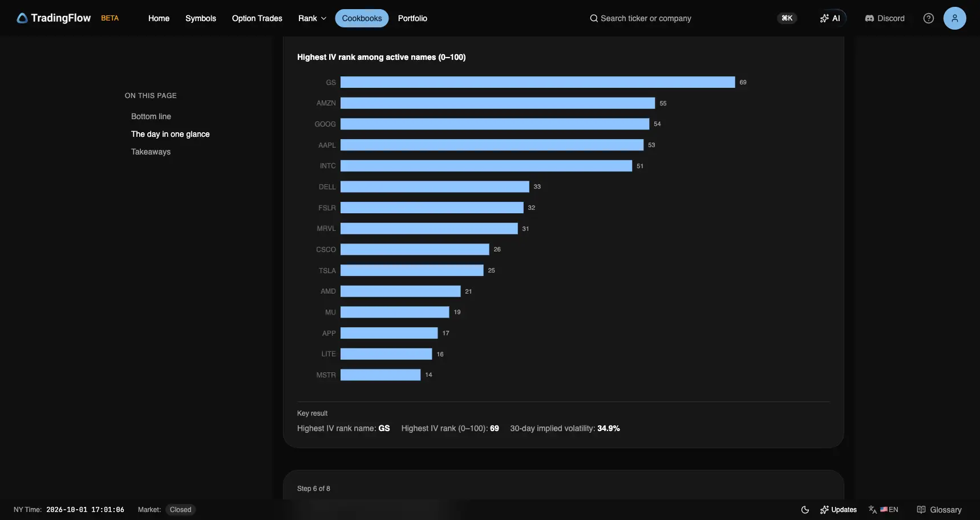The width and height of the screenshot is (980, 520).
Task: Click the BETA label beside logo
Action: (x=110, y=18)
